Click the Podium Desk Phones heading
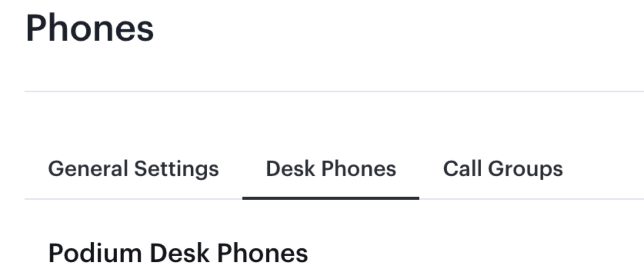Screen dimensions: 644x279 [178, 253]
